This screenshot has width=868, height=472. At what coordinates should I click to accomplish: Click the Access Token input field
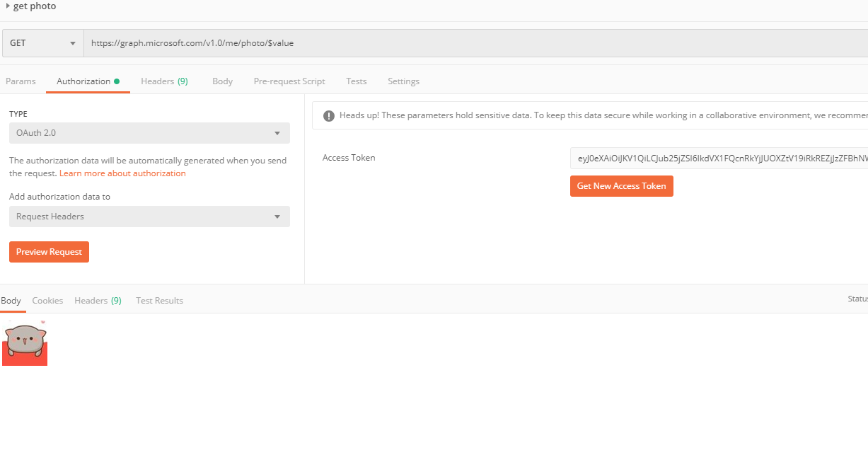pyautogui.click(x=718, y=159)
